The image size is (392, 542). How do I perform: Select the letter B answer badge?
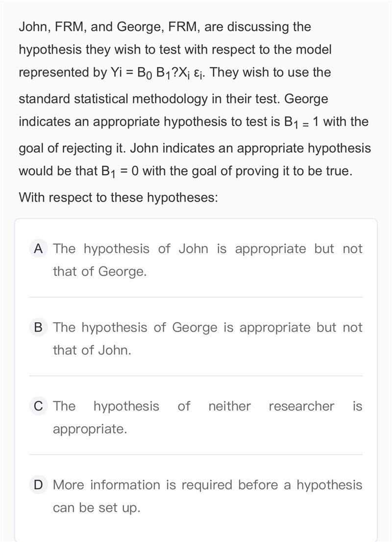(38, 327)
